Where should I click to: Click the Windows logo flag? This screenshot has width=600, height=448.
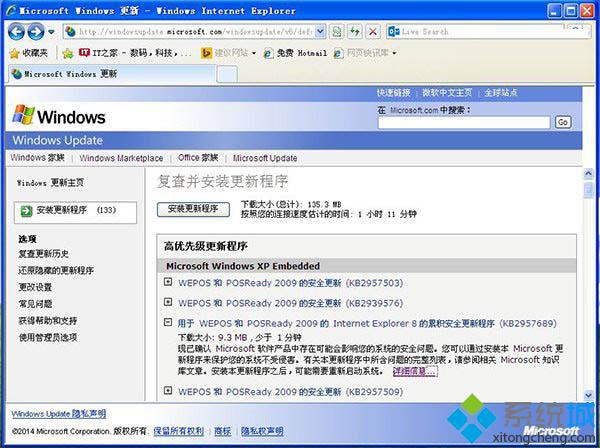coord(23,115)
